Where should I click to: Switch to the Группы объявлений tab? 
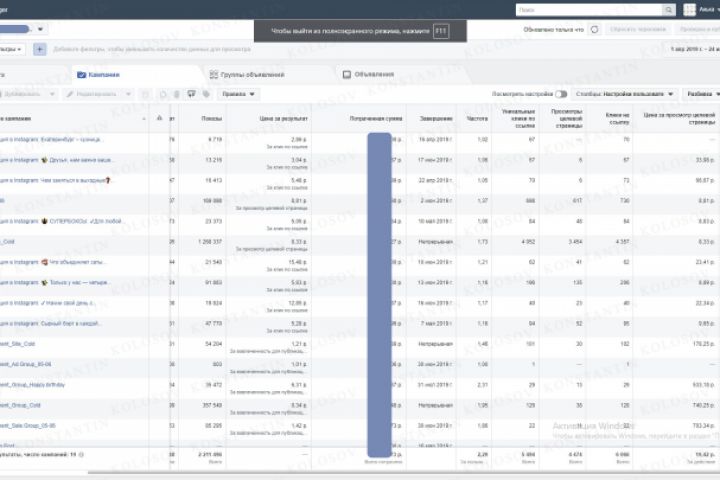click(248, 75)
